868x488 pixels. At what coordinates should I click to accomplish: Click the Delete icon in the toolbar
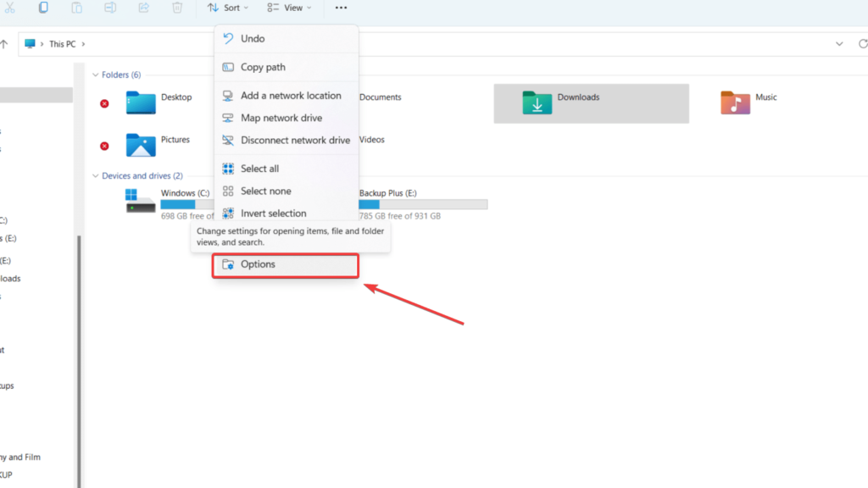[176, 8]
